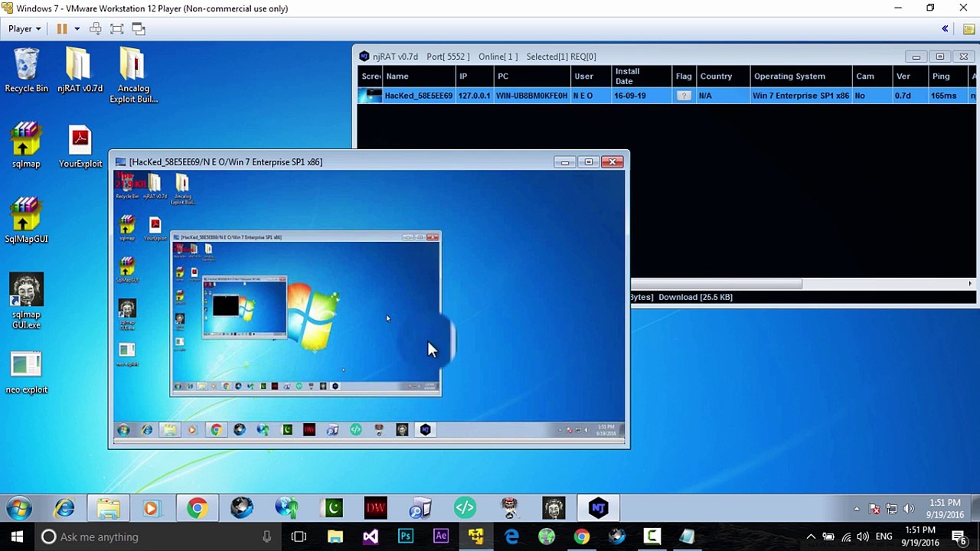980x551 pixels.
Task: Expand the power options arrow beside pause
Action: tap(77, 29)
